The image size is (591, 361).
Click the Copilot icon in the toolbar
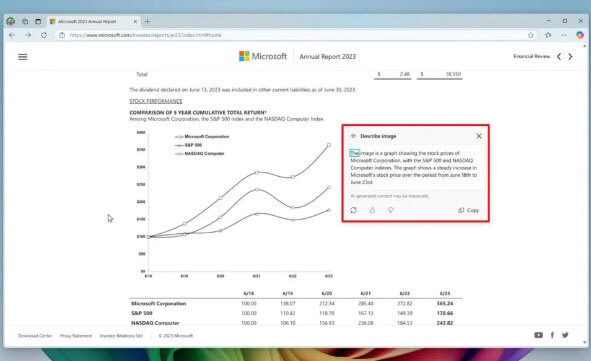tap(580, 35)
